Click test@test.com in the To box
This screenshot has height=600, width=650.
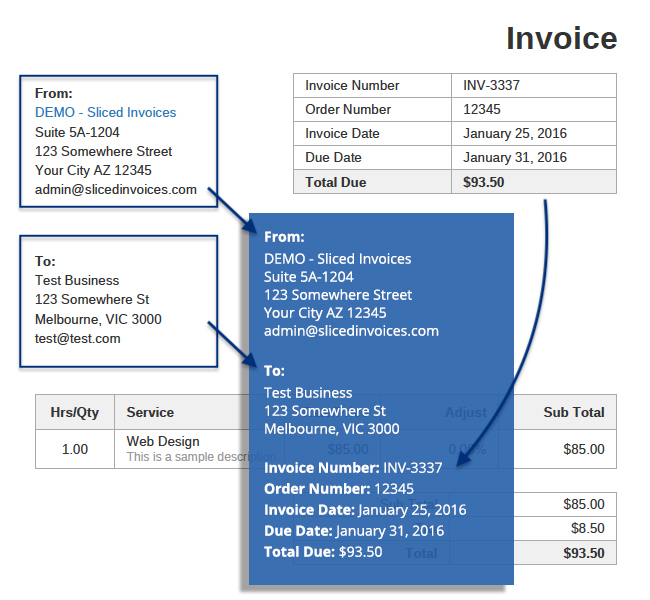click(77, 339)
